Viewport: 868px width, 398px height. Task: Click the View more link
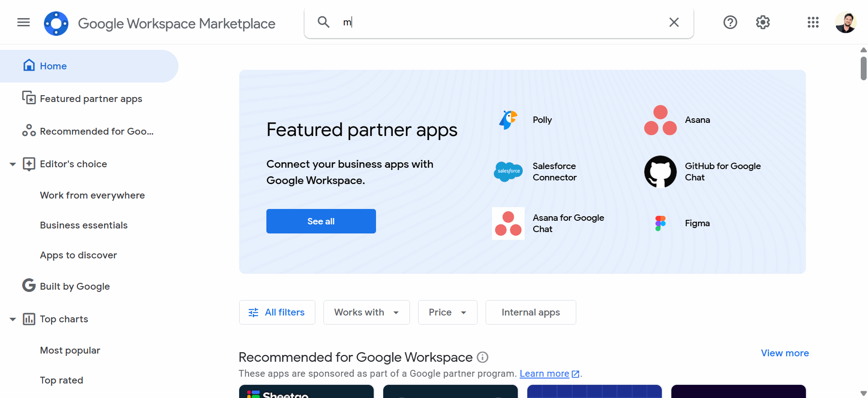click(785, 353)
